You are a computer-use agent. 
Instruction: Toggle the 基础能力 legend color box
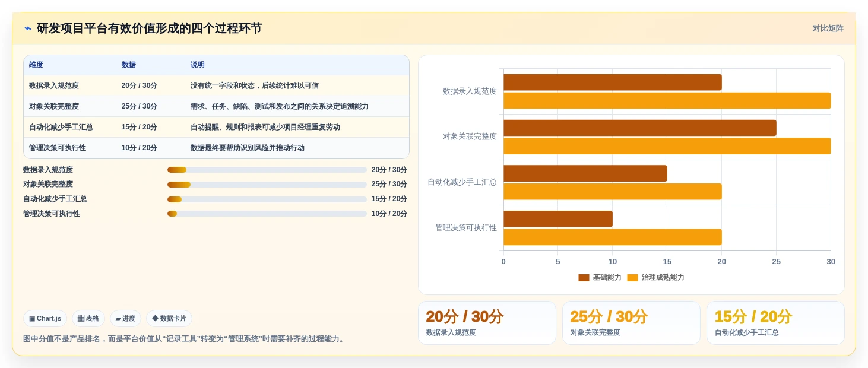pyautogui.click(x=584, y=278)
